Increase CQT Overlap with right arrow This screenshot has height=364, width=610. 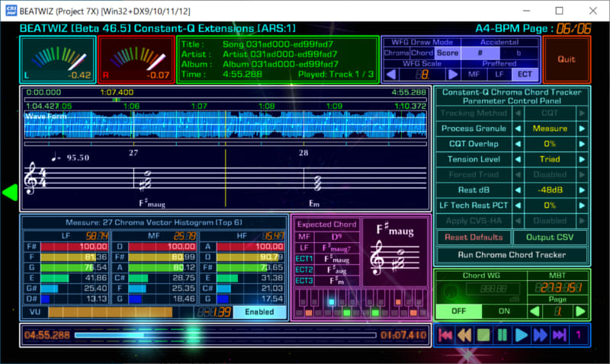point(582,144)
